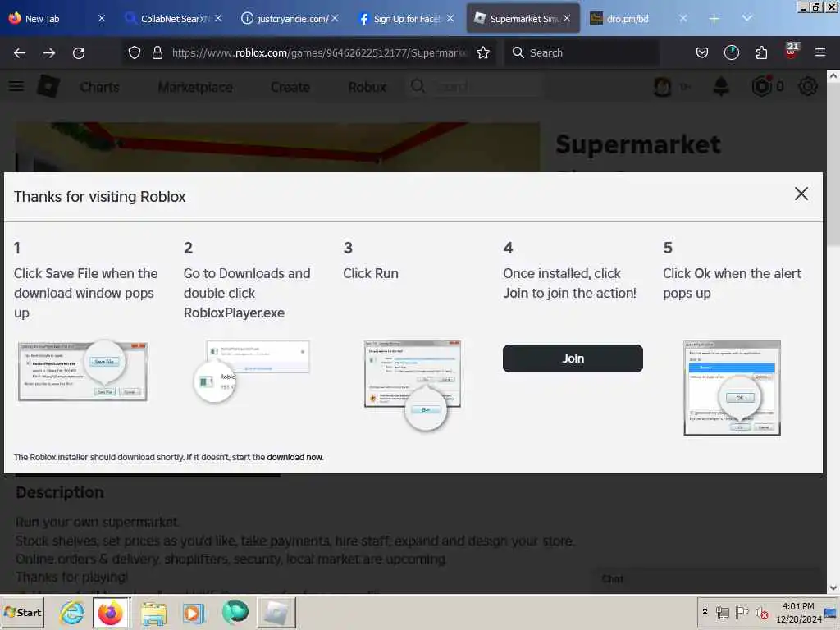Click the Save File illustration thumbnail
Image resolution: width=840 pixels, height=630 pixels.
click(83, 370)
